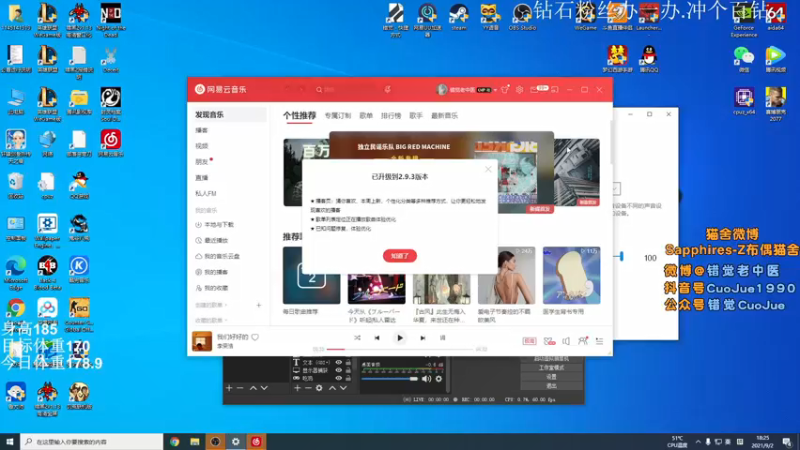Screen dimensions: 800x450
Task: Open audio mixer gear settings in OBS
Action: coord(438,379)
